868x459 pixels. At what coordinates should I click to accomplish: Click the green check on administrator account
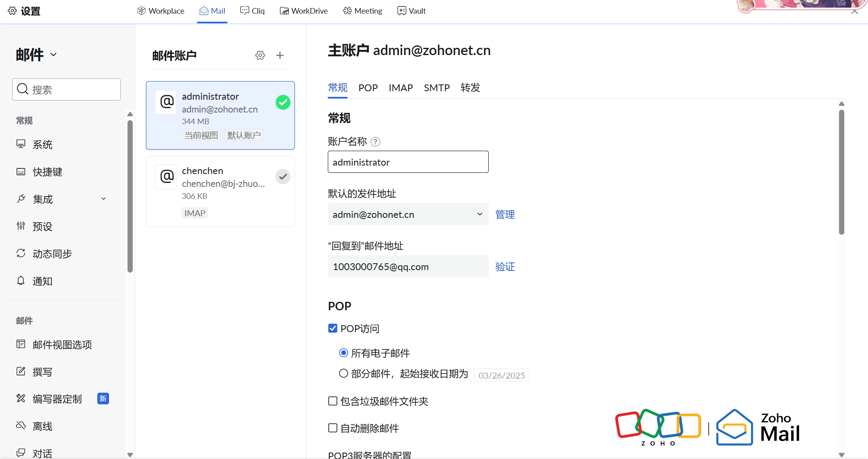click(x=283, y=102)
